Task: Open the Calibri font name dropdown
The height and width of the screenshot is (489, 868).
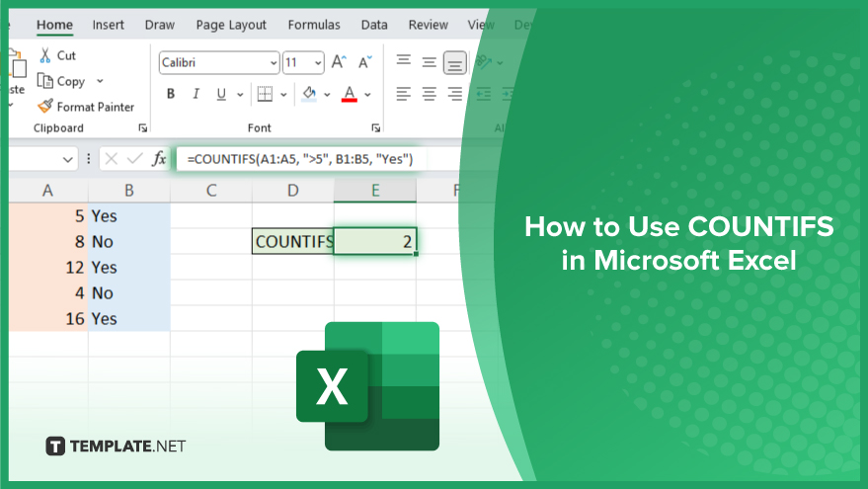Action: pyautogui.click(x=274, y=63)
